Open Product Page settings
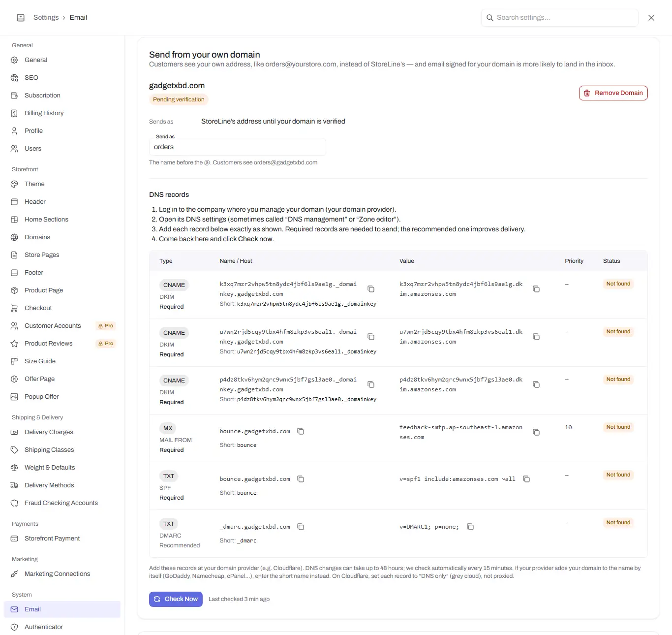Viewport: 672px width, 635px height. click(62, 290)
